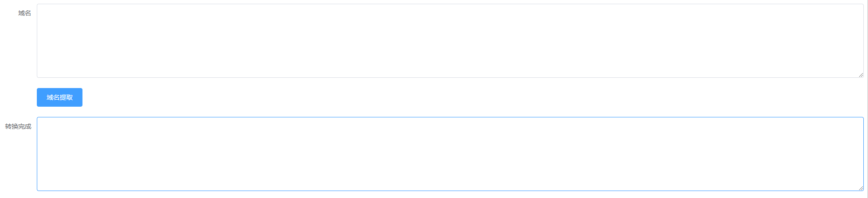Click the page's vertical scrollbar on right edge
Viewport: 868px width, 198px height.
click(x=867, y=99)
